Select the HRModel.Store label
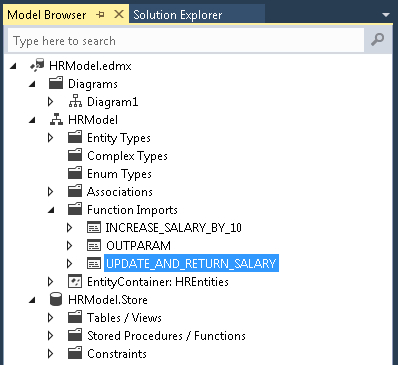 pyautogui.click(x=108, y=300)
